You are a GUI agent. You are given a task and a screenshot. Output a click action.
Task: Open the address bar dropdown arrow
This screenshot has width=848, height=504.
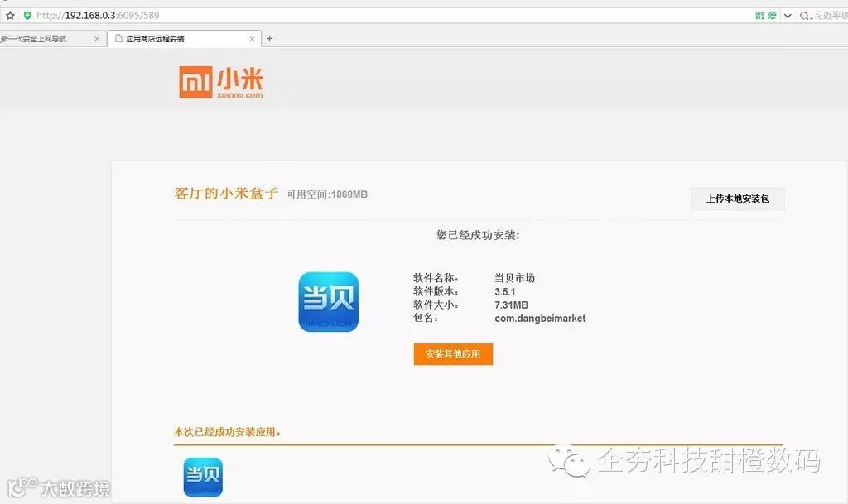788,16
